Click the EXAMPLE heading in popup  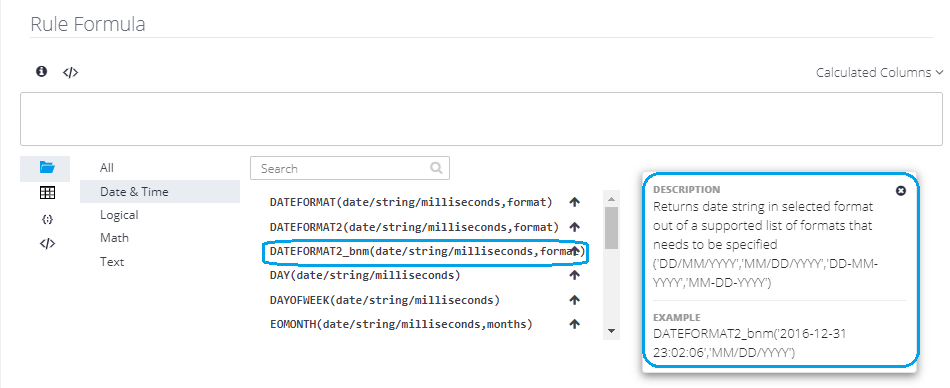677,317
